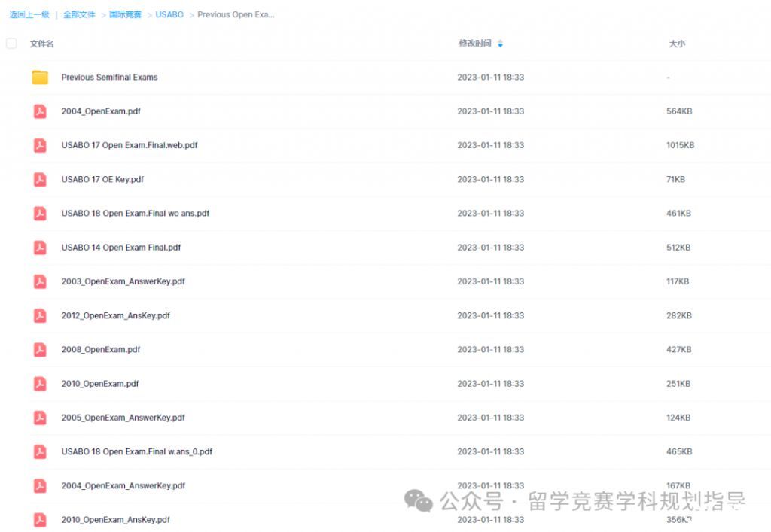Click PDF icon for 2005_OpenExam_AnswerKey.pdf

click(40, 418)
